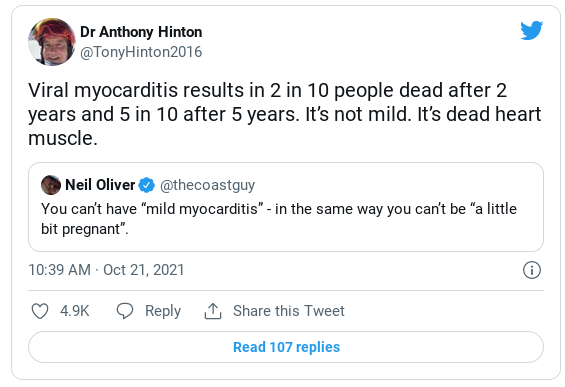Select Share this Tweet

289,311
